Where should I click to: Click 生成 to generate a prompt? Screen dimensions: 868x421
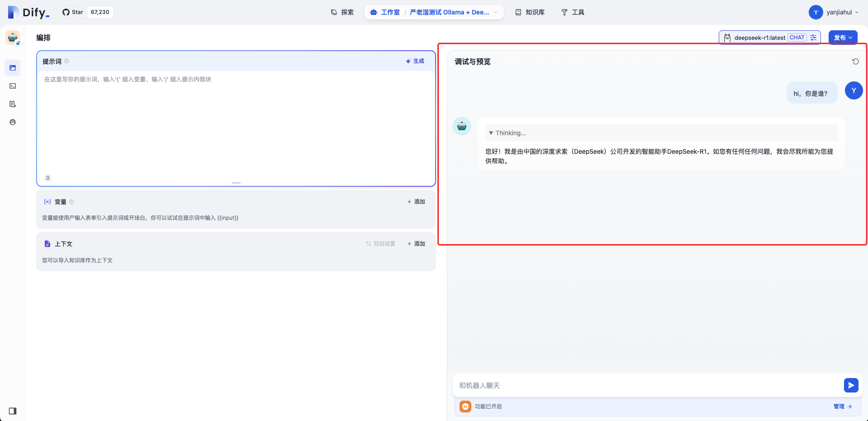pos(415,61)
